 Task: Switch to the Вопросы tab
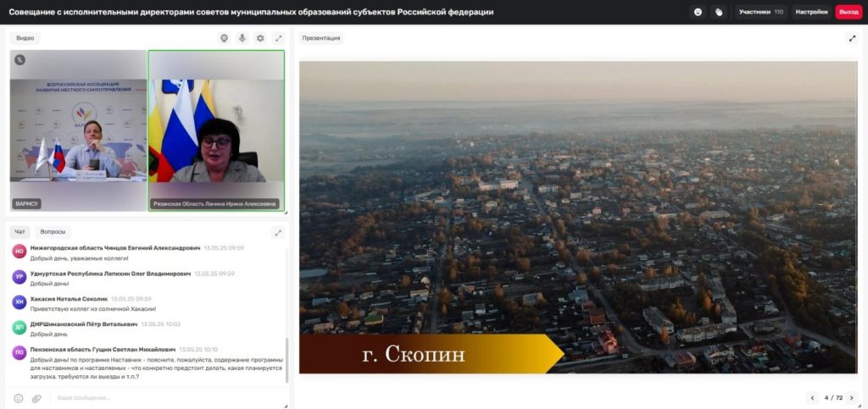[x=53, y=231]
